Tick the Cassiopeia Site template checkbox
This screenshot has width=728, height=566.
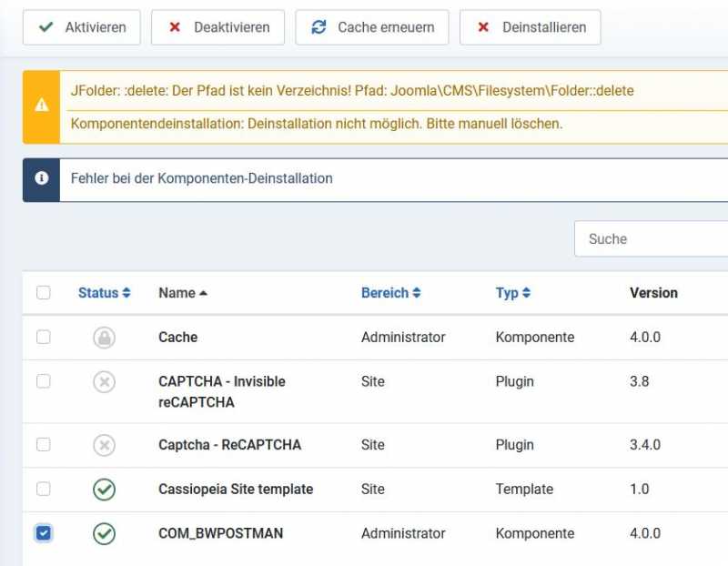tap(44, 490)
